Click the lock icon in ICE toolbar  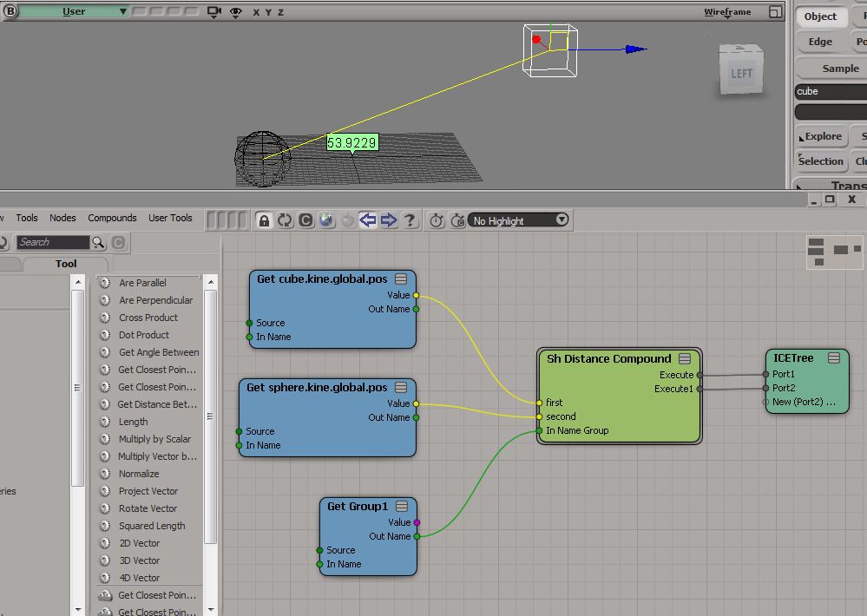coord(265,220)
